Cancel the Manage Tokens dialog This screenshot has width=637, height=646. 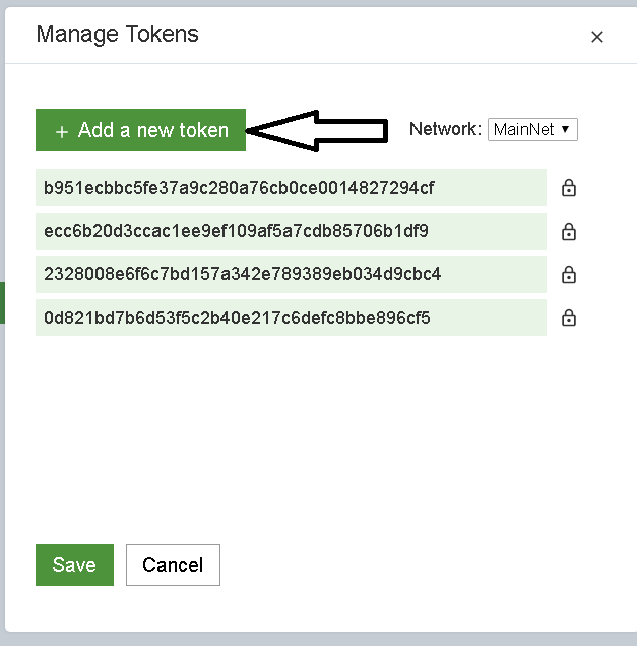(172, 565)
